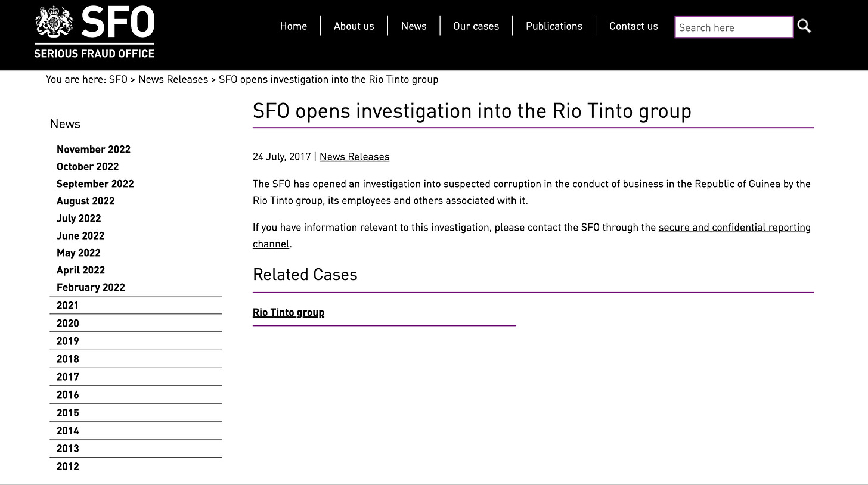Select November 2022 in news archive
Screen dimensions: 868x485
click(94, 150)
